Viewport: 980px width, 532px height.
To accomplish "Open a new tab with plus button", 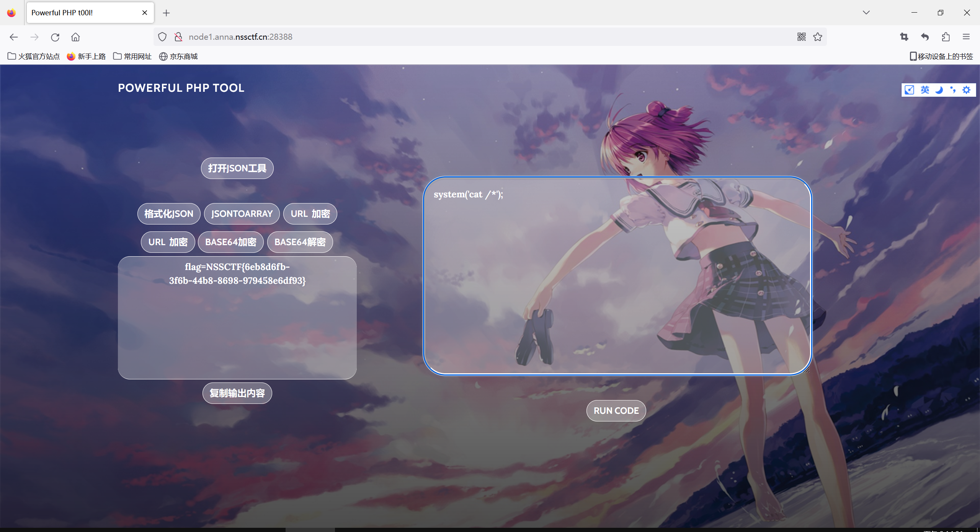I will pyautogui.click(x=166, y=13).
